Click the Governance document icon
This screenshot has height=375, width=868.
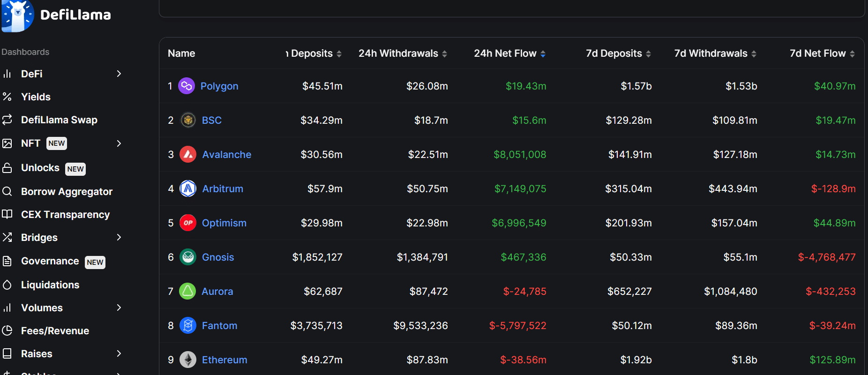click(7, 261)
